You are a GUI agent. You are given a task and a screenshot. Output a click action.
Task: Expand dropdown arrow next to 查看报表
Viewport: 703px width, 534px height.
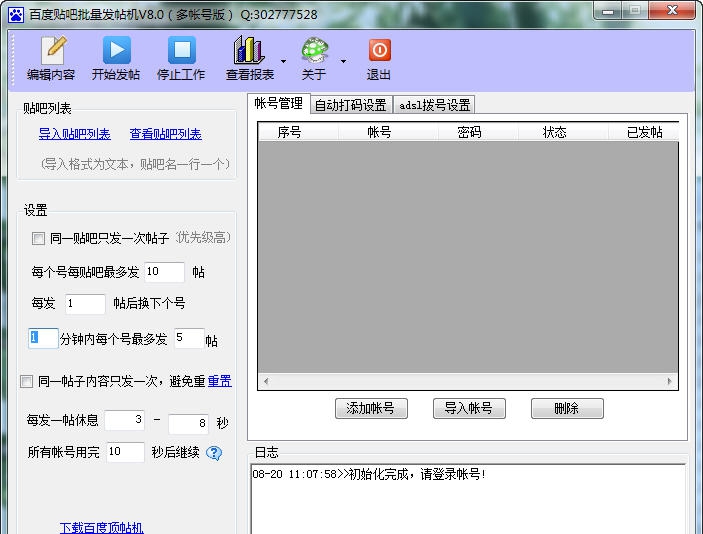(x=283, y=61)
